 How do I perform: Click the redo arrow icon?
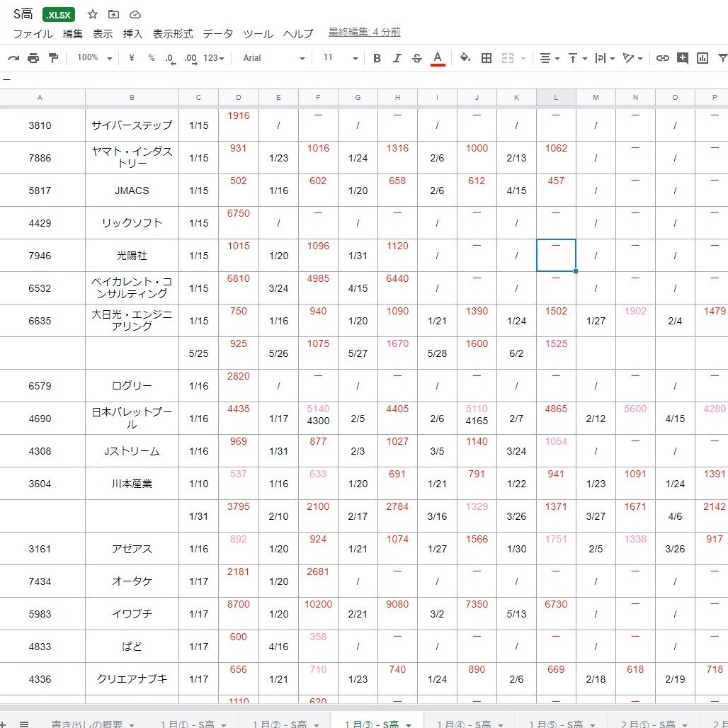click(x=13, y=58)
